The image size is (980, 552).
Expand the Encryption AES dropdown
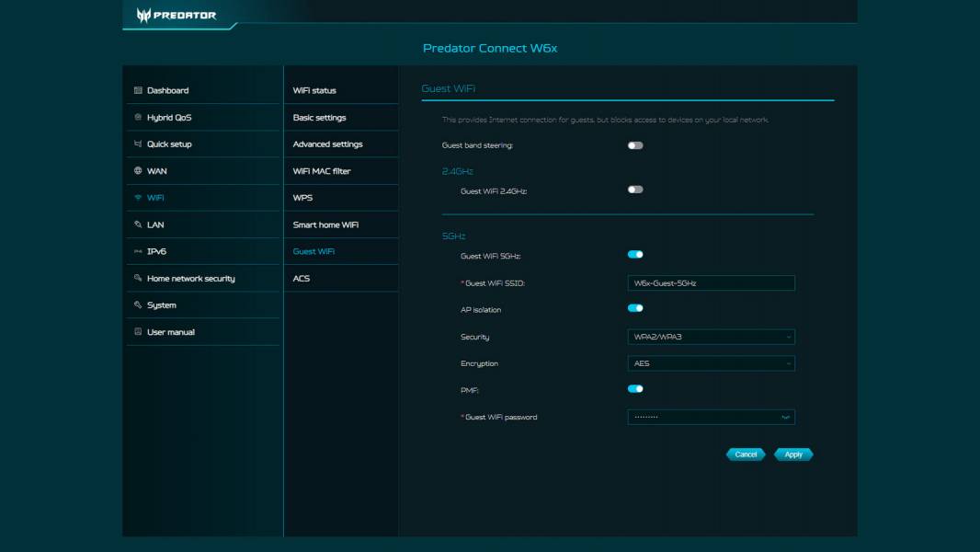click(x=710, y=362)
